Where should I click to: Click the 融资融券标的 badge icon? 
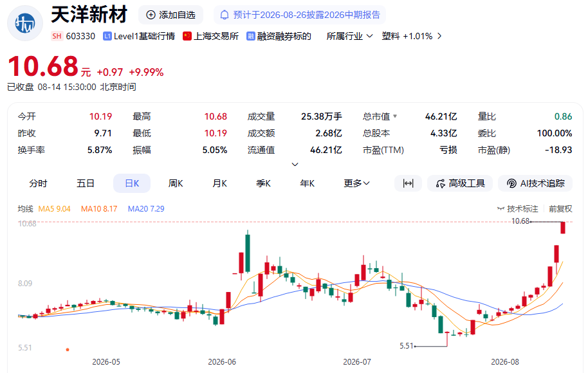click(x=251, y=36)
